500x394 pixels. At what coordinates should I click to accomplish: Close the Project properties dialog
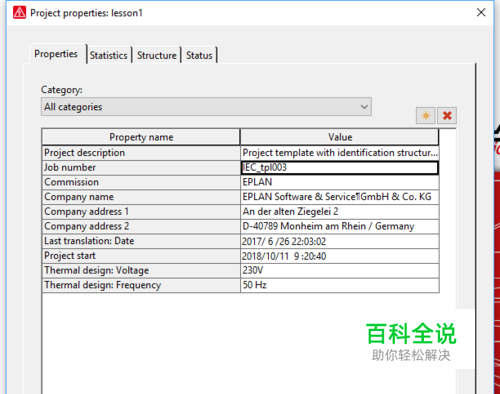[x=481, y=13]
